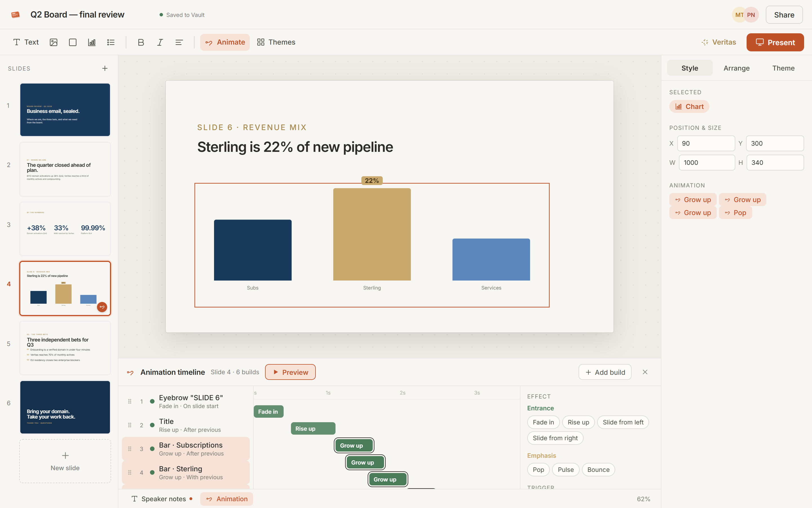Switch to the Arrange tab
The height and width of the screenshot is (508, 812).
(736, 68)
